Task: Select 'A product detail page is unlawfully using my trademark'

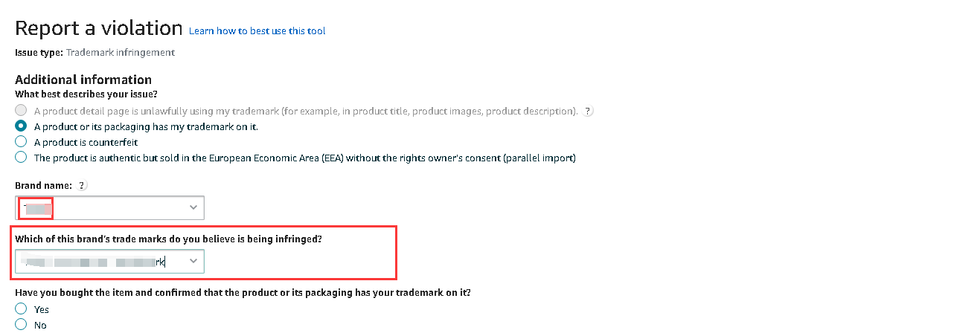Action: [21, 112]
